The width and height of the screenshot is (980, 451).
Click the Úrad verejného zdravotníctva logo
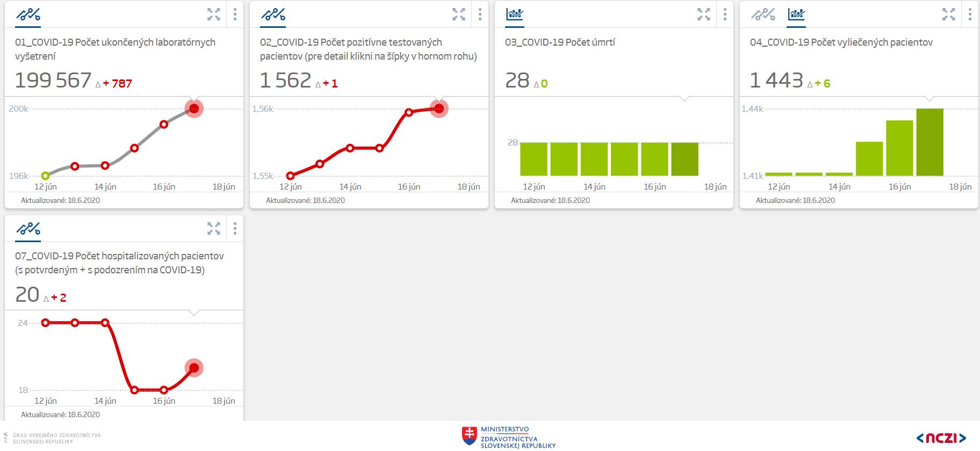coord(52,438)
